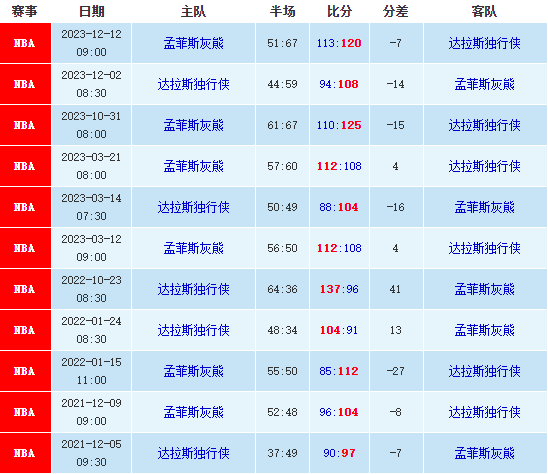548x474 pixels.
Task: Click the 日期 column header
Action: [x=92, y=12]
